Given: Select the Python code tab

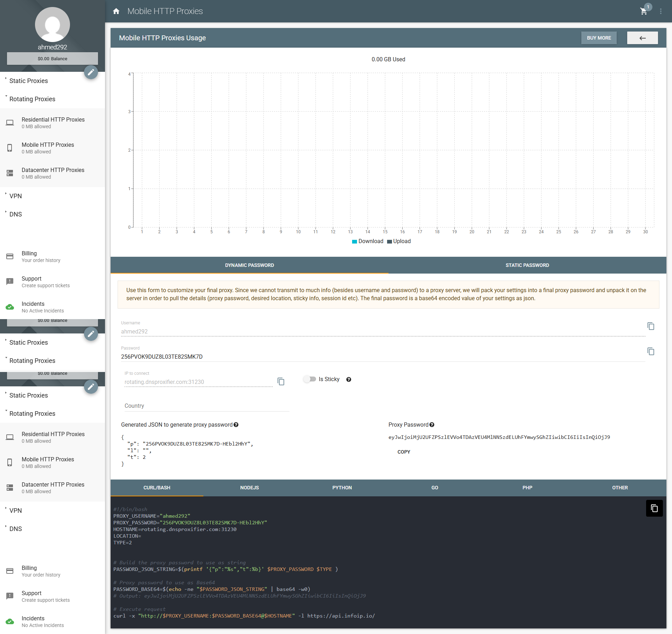Looking at the screenshot, I should click(342, 488).
